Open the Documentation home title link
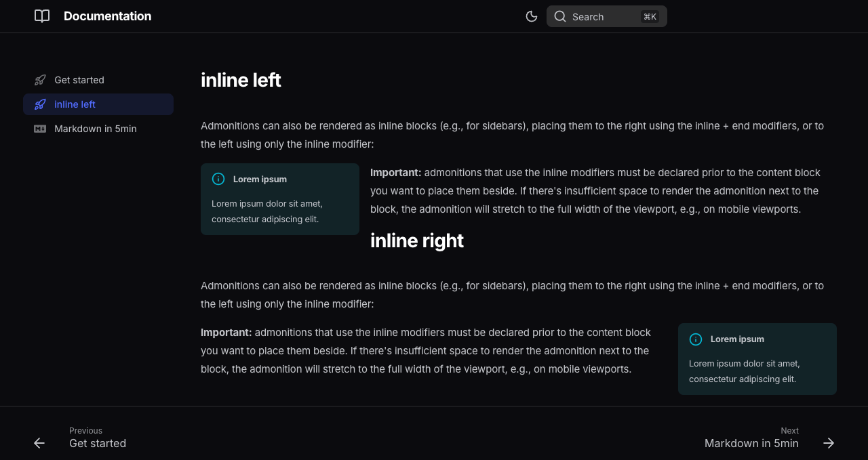 coord(107,16)
